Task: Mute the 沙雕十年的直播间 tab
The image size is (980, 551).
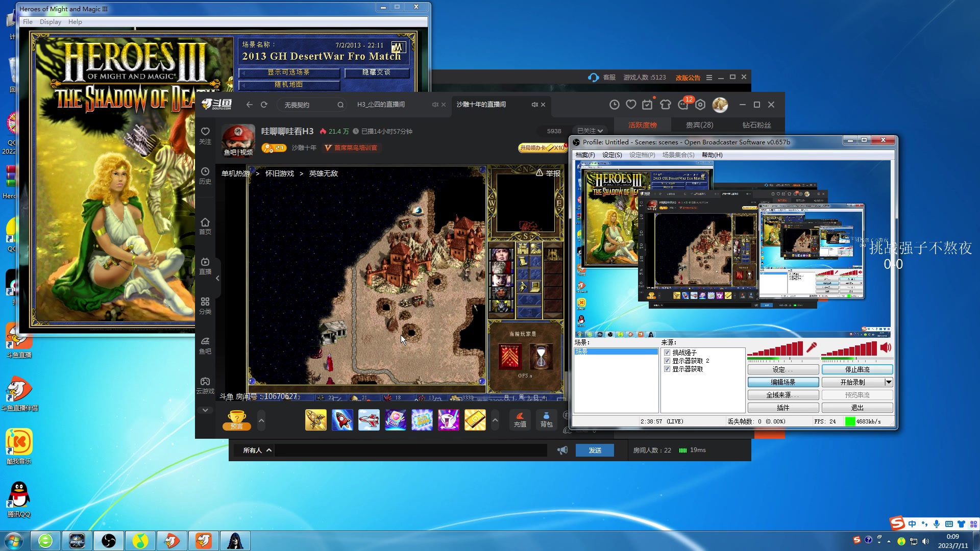Action: (x=534, y=105)
